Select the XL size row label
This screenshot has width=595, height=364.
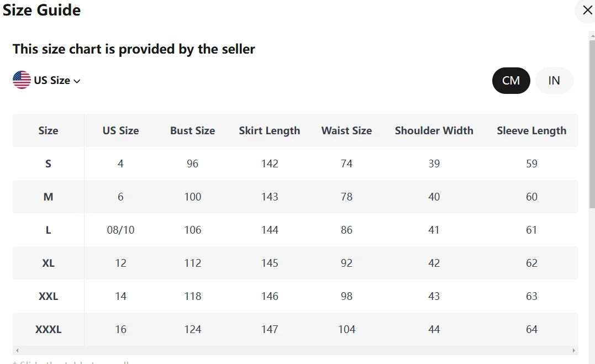(48, 263)
